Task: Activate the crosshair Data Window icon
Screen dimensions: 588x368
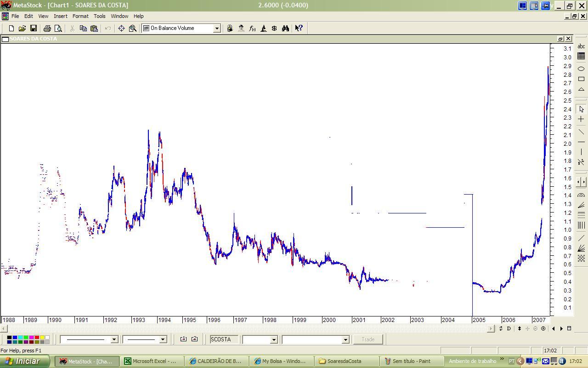Action: (121, 28)
